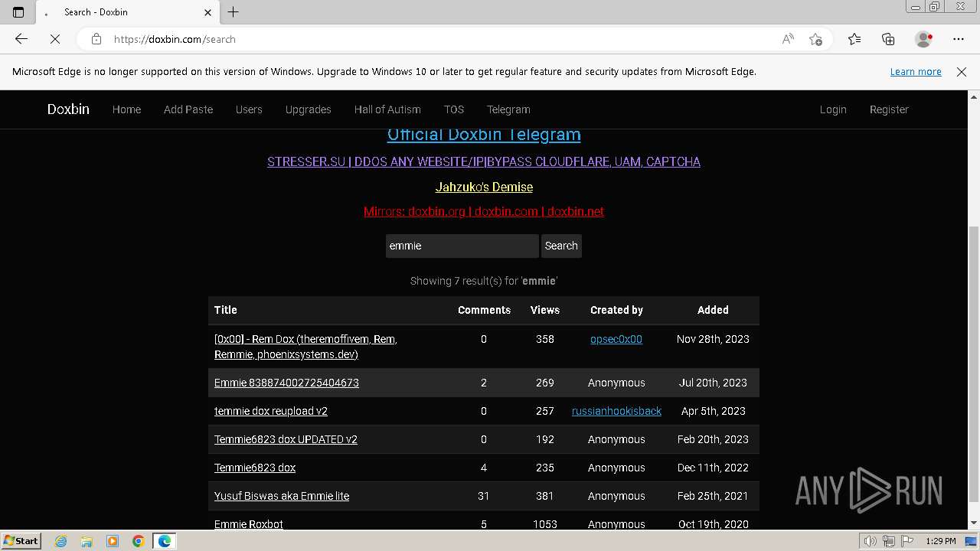980x551 pixels.
Task: Click the Search button
Action: [x=561, y=246]
